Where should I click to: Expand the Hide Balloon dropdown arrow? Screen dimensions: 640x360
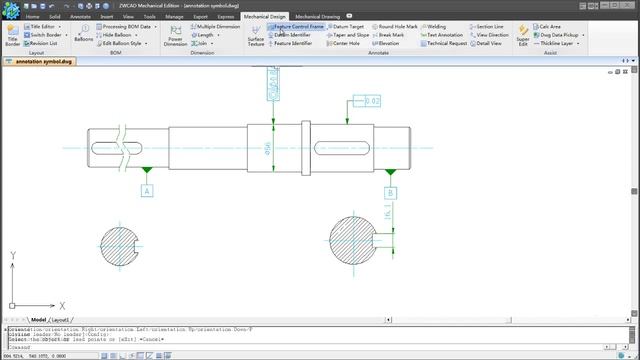click(x=136, y=35)
